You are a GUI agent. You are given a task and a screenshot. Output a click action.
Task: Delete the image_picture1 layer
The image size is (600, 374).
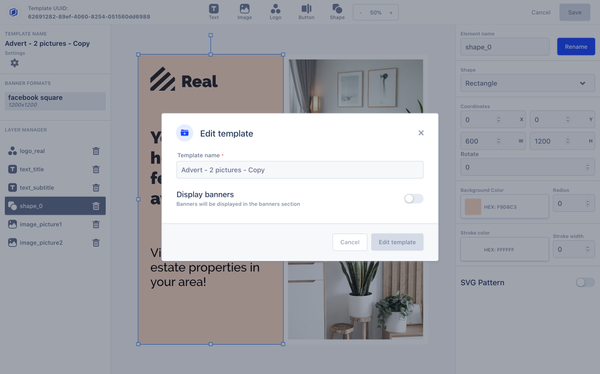[x=96, y=224]
